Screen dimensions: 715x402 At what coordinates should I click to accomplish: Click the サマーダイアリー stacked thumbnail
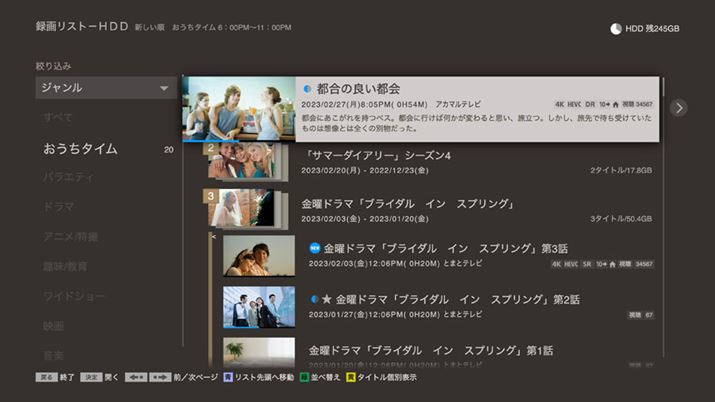click(x=246, y=162)
